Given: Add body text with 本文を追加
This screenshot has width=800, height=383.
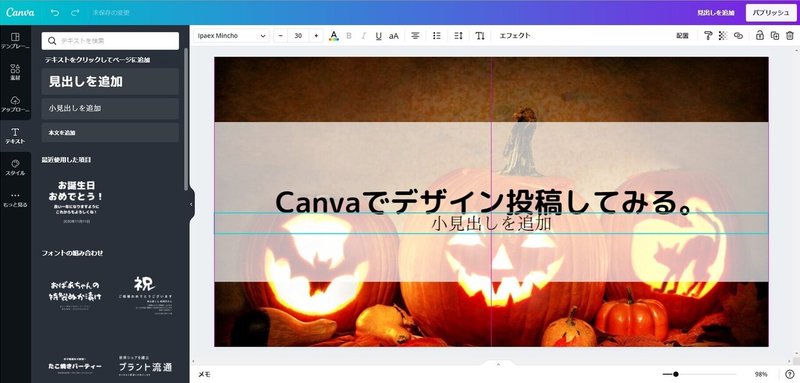Looking at the screenshot, I should (x=110, y=133).
